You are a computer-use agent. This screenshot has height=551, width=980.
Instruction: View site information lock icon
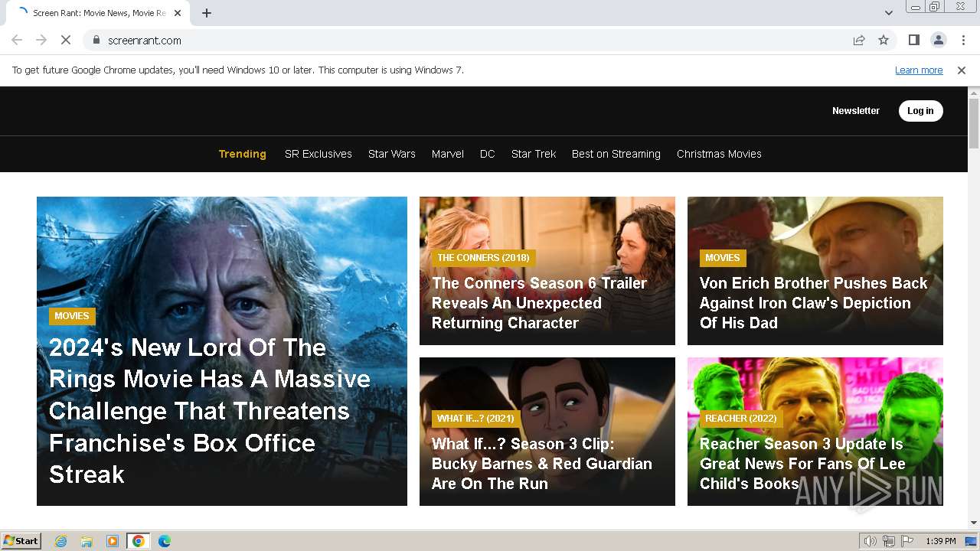point(96,40)
